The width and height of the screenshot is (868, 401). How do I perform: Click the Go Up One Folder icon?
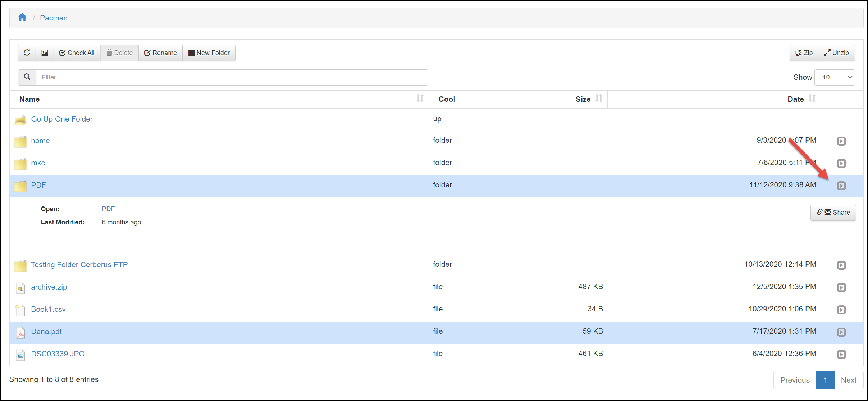tap(20, 120)
